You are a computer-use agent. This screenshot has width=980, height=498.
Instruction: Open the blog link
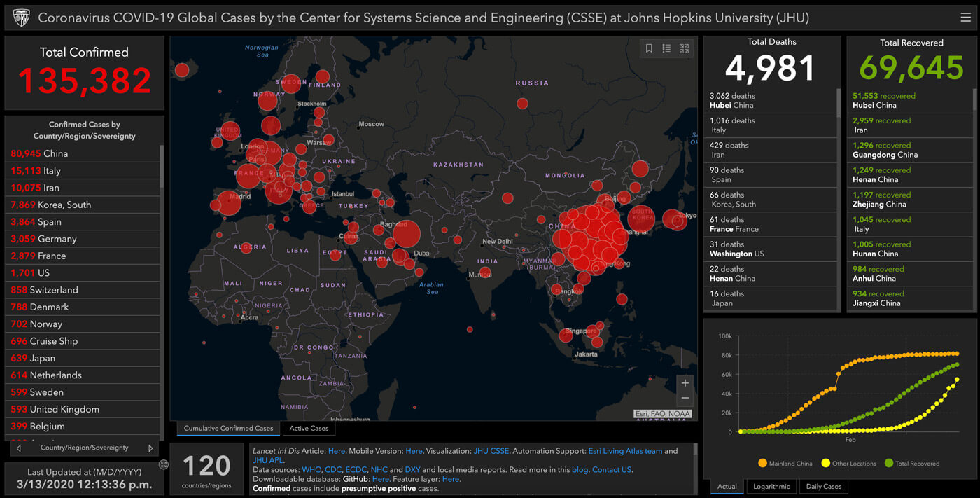[580, 470]
